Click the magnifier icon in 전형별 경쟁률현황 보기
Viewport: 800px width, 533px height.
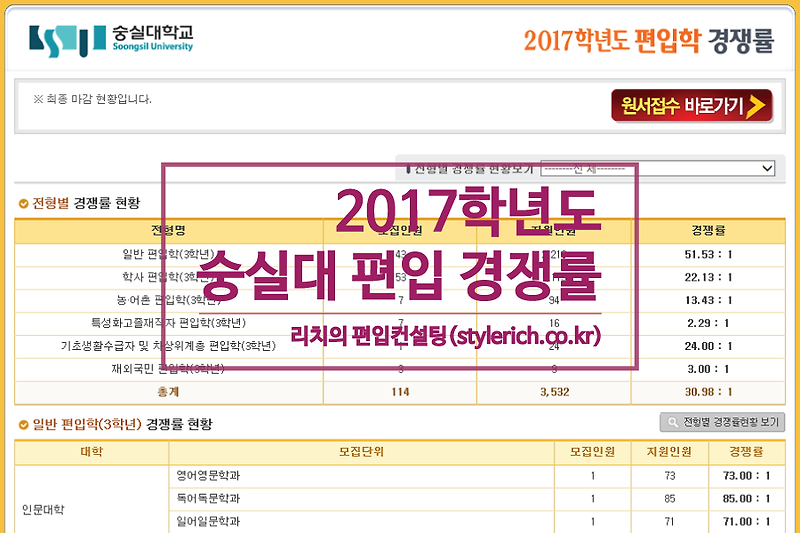click(x=673, y=422)
